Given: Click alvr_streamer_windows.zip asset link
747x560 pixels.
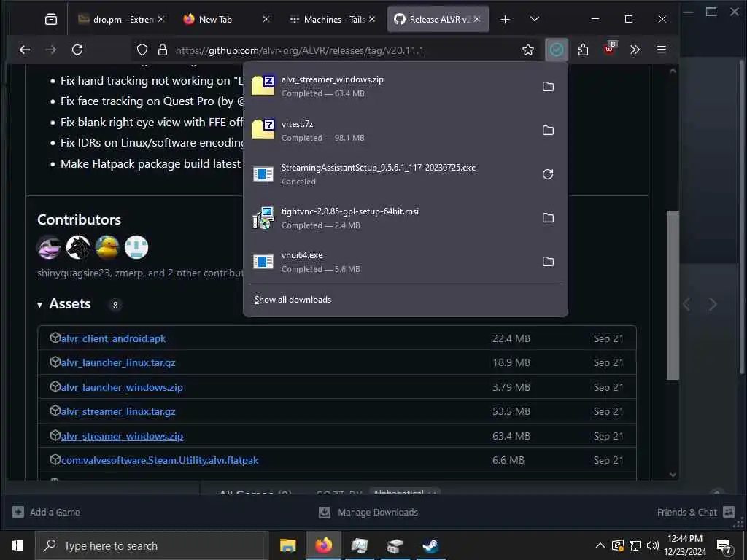Looking at the screenshot, I should (122, 436).
